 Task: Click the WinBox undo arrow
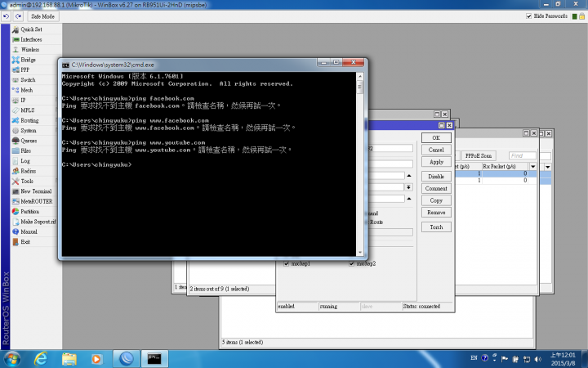click(x=6, y=16)
